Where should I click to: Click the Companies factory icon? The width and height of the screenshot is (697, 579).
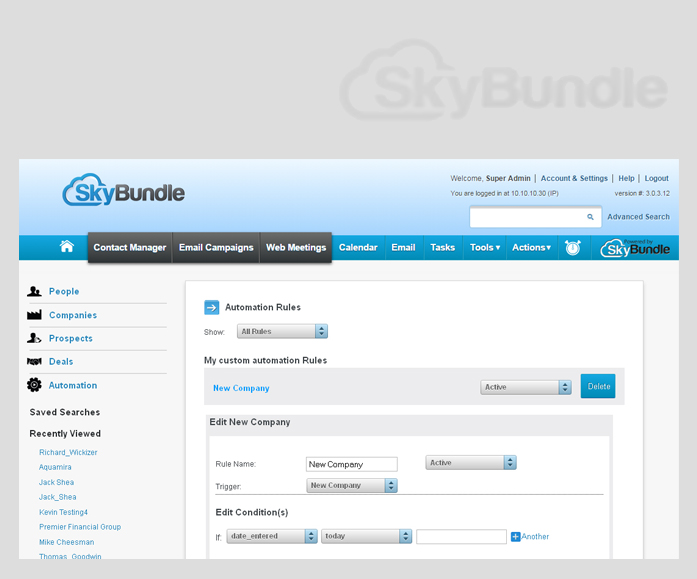(34, 315)
